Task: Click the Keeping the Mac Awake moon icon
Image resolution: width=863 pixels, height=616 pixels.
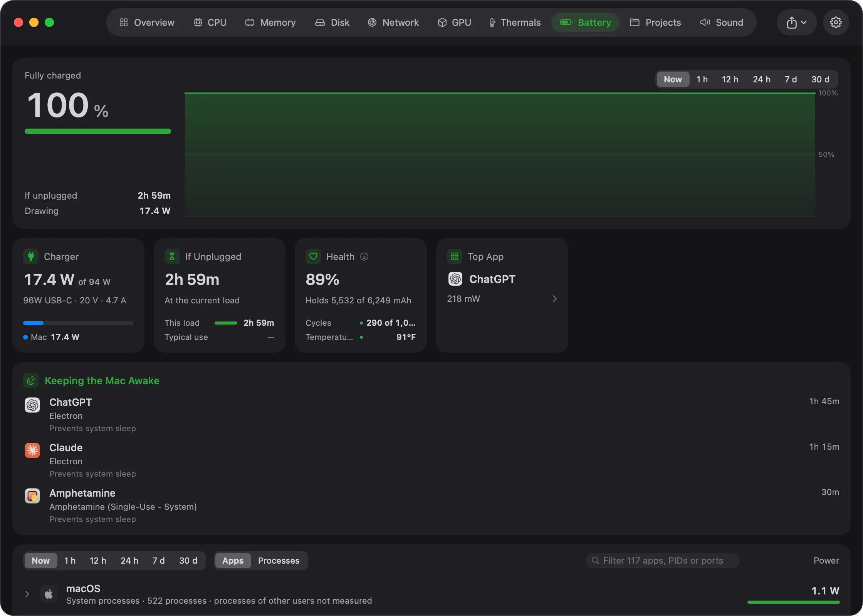Action: [31, 380]
